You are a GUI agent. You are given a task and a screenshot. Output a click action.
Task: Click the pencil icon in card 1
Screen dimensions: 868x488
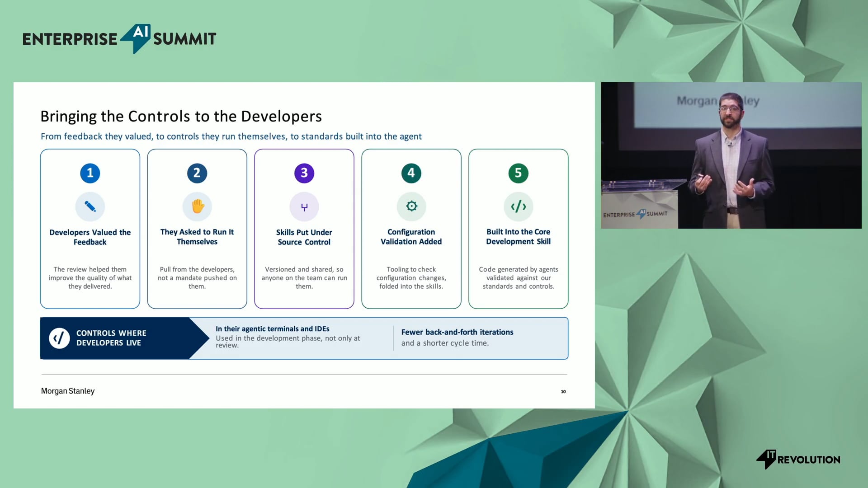(90, 206)
